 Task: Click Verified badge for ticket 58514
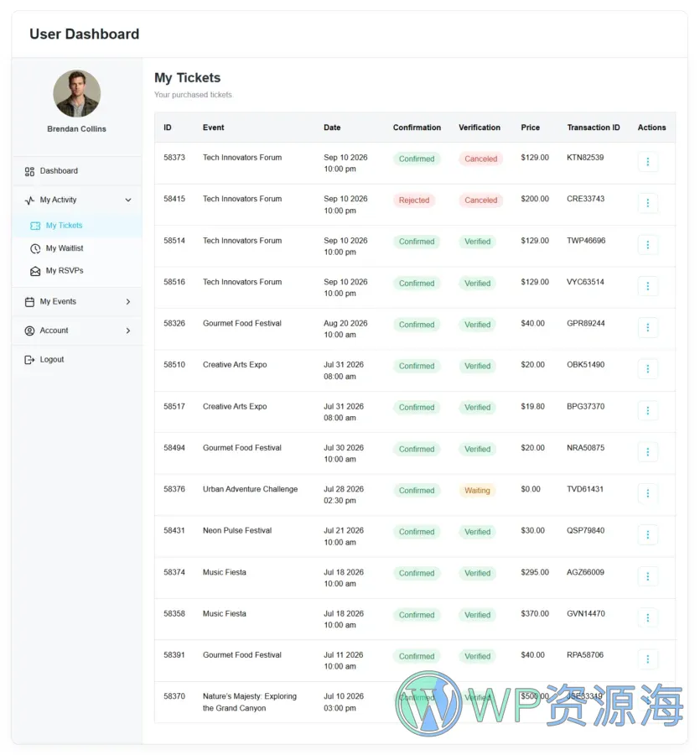(x=477, y=242)
